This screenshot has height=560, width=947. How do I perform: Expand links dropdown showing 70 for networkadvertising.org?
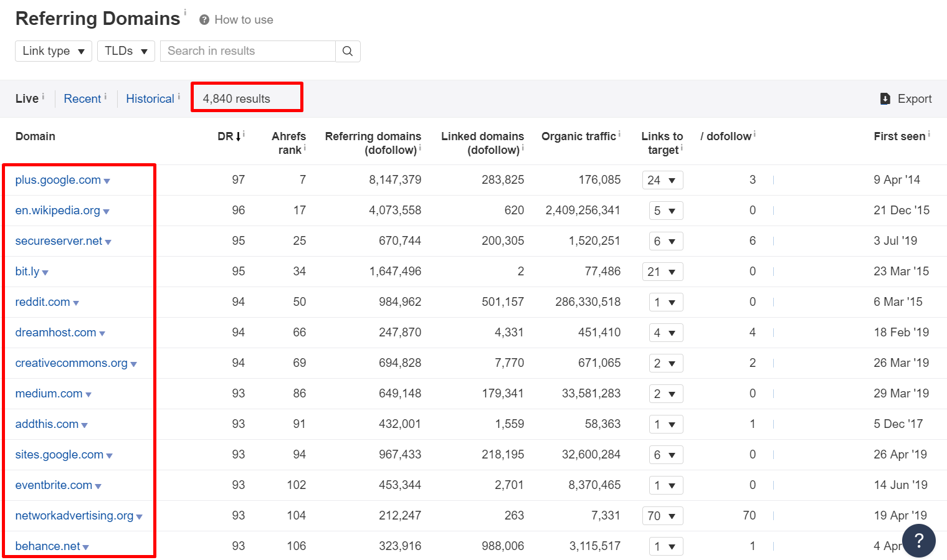pyautogui.click(x=663, y=516)
